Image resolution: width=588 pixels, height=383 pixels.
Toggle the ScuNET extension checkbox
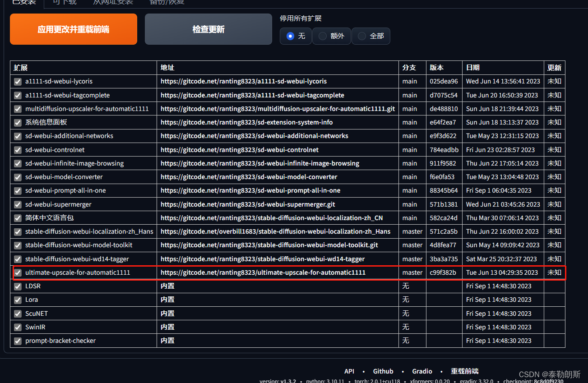[18, 314]
